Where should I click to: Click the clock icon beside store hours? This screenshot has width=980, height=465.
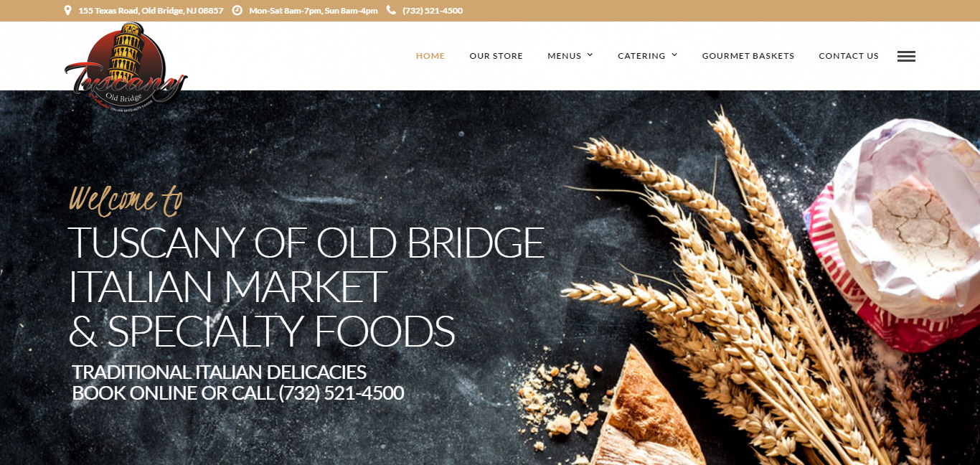tap(237, 11)
